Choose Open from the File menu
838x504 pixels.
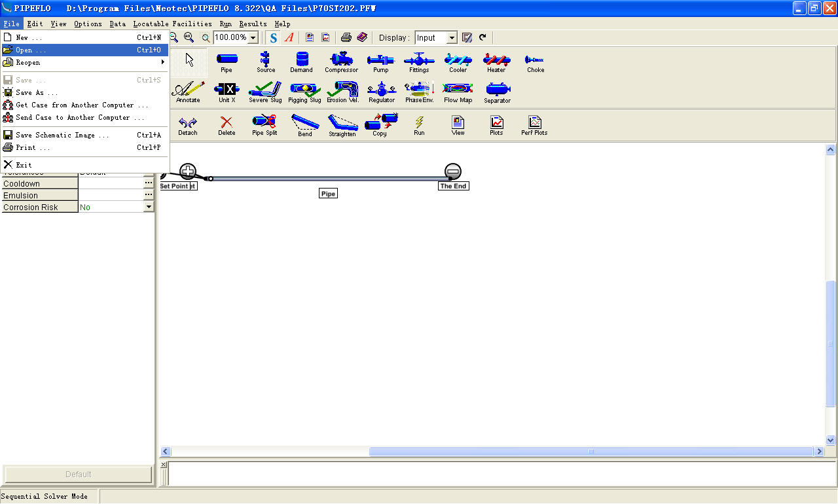coord(84,50)
